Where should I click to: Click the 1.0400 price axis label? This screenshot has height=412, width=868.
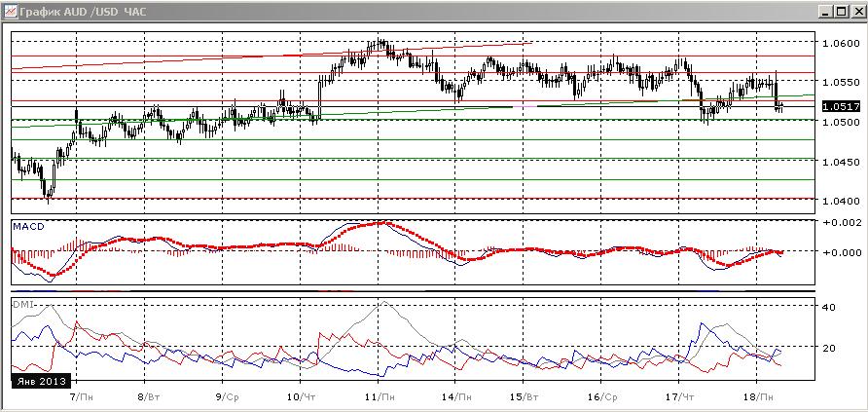click(x=841, y=201)
